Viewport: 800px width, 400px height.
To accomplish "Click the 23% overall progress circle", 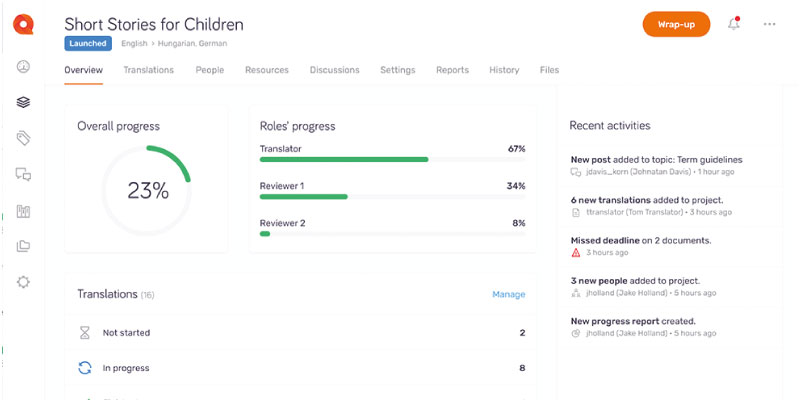I will [147, 190].
